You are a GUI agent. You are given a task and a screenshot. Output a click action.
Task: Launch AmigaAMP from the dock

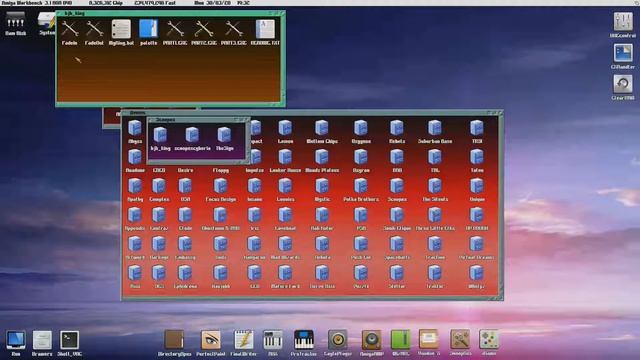tap(371, 340)
